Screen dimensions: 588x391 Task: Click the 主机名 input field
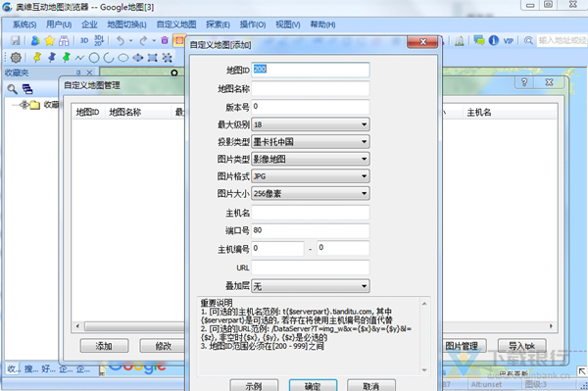pos(311,213)
